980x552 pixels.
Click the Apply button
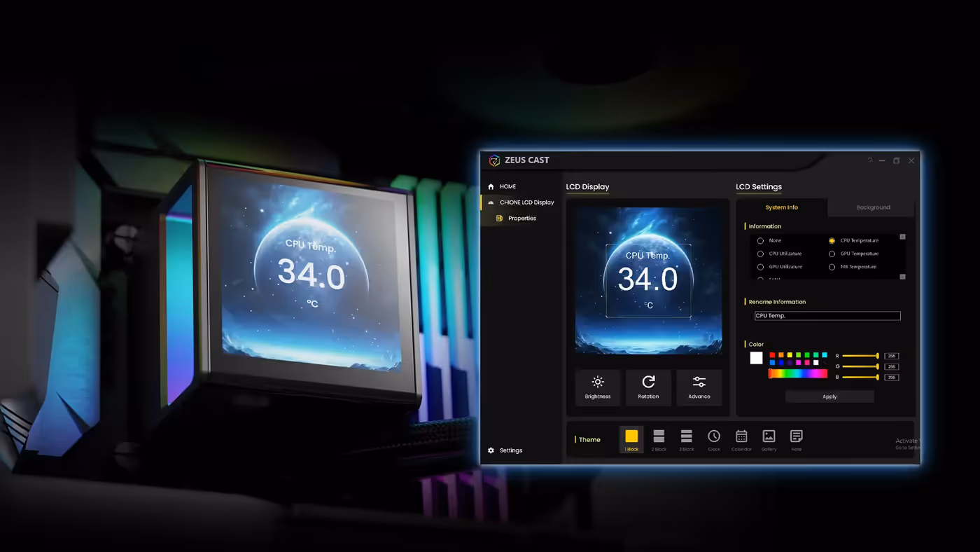(x=829, y=396)
